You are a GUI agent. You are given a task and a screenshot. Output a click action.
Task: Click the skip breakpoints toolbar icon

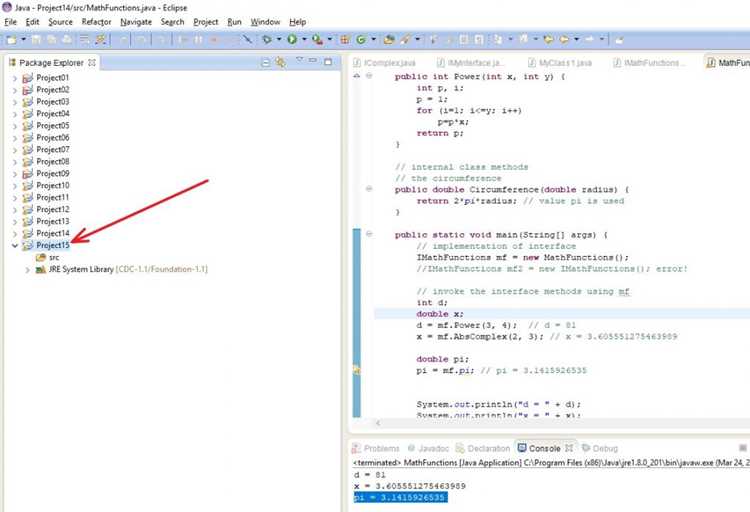click(x=247, y=40)
